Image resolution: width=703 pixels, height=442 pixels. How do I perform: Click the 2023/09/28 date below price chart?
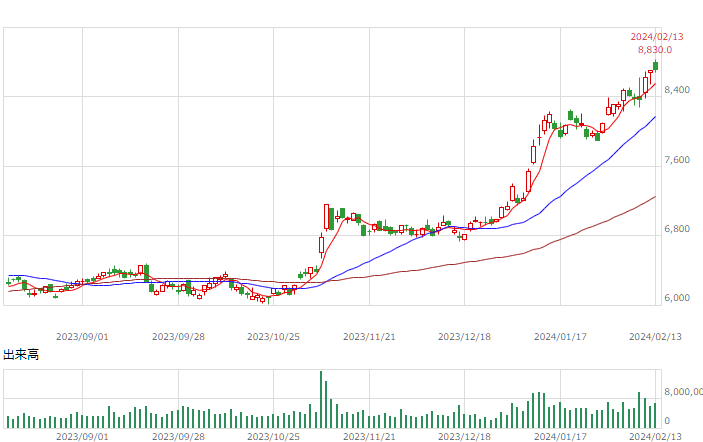pos(178,337)
